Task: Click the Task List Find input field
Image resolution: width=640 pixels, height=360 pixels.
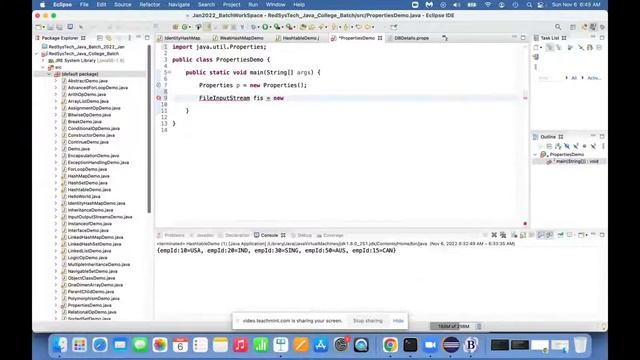Action: (x=549, y=78)
